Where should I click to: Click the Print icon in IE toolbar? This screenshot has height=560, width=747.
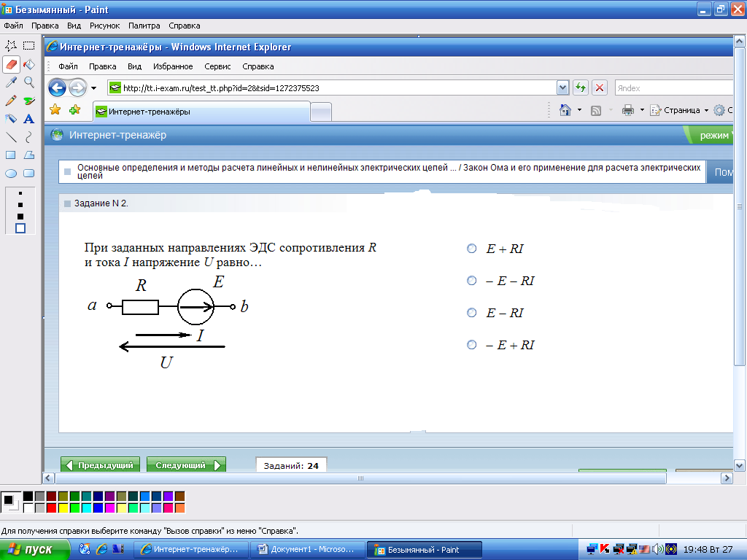point(628,110)
